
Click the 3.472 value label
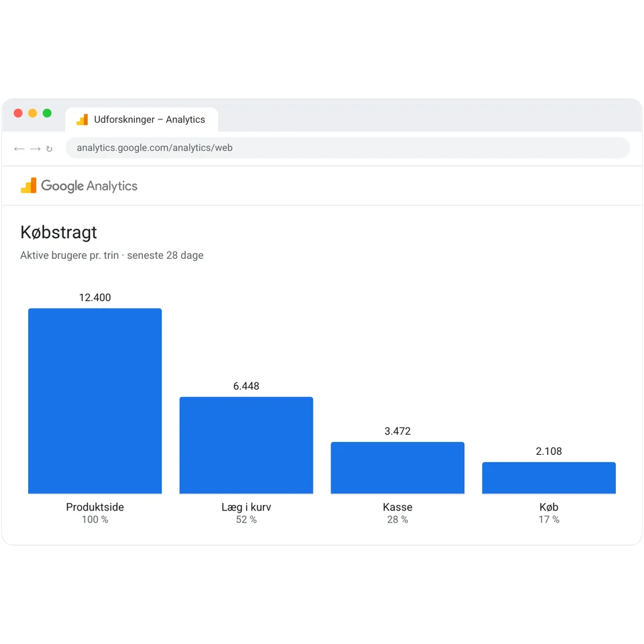(x=398, y=431)
